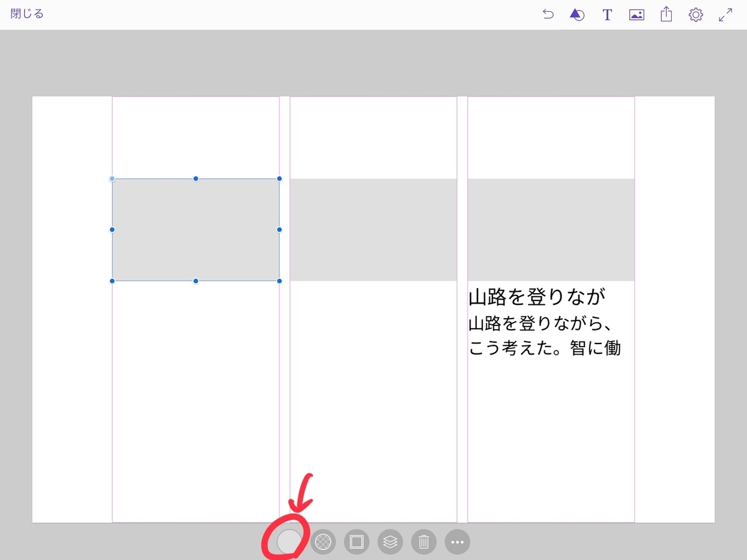Click the selected rectangle in the left column

(x=195, y=229)
